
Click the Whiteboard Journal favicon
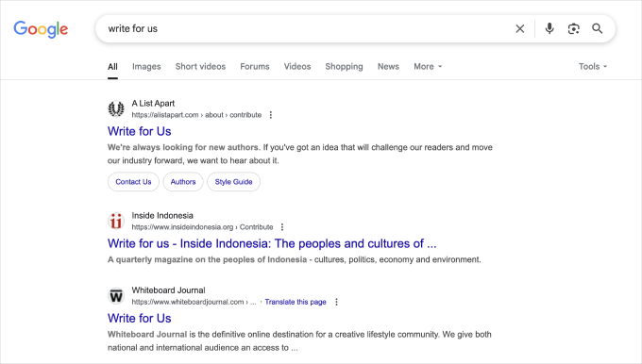point(116,296)
